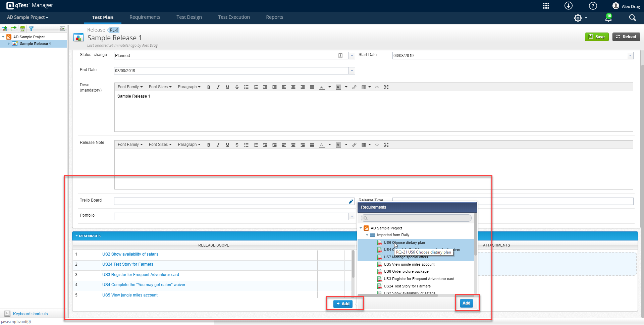Image resolution: width=644 pixels, height=325 pixels.
Task: Collapse the Imported from Rally folder
Action: (x=367, y=235)
